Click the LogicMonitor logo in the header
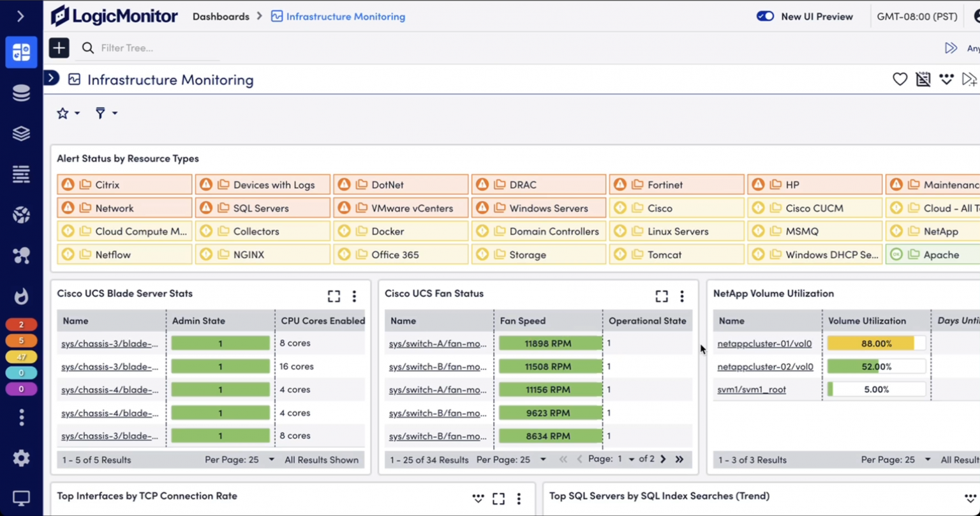The image size is (980, 516). tap(114, 15)
